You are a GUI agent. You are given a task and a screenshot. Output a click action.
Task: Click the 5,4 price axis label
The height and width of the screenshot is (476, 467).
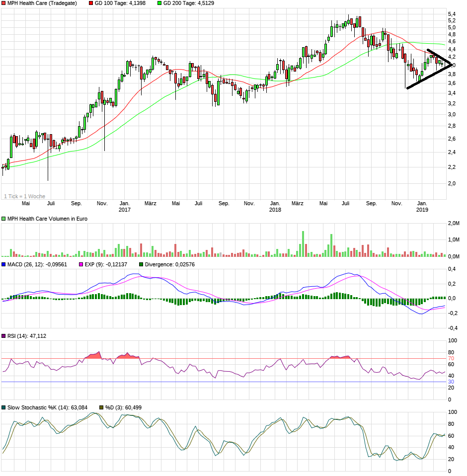452,14
